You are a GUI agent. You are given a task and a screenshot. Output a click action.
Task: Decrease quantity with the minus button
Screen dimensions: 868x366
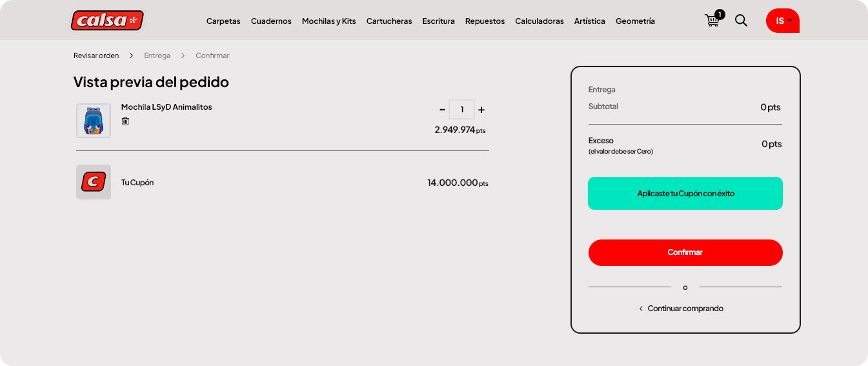[x=442, y=110]
